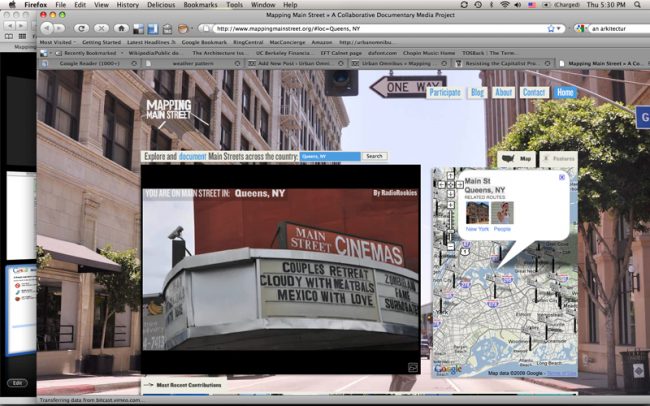Click the gray box toolbar icon
The width and height of the screenshot is (650, 406).
pos(167,29)
